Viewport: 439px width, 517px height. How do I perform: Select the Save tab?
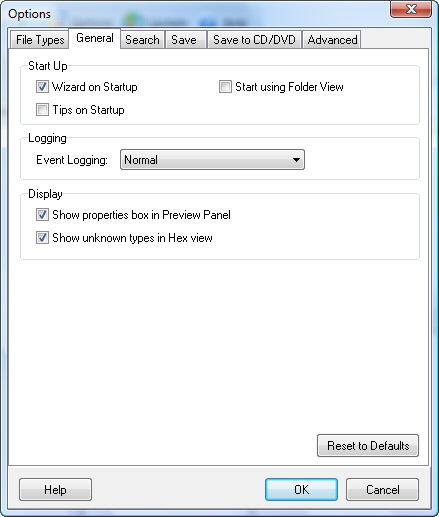coord(184,40)
